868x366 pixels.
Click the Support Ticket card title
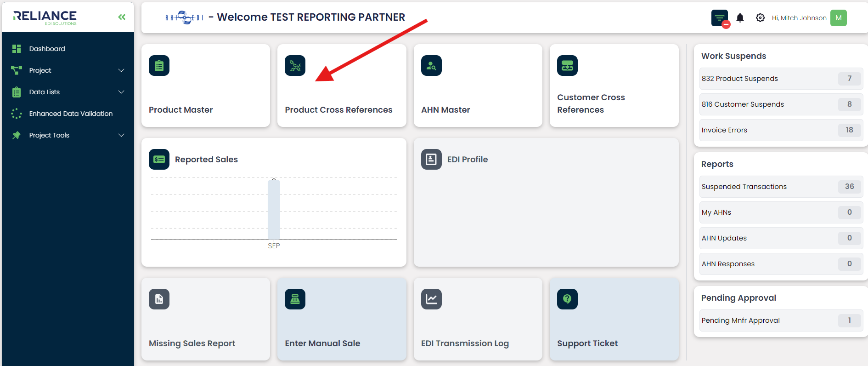(587, 343)
